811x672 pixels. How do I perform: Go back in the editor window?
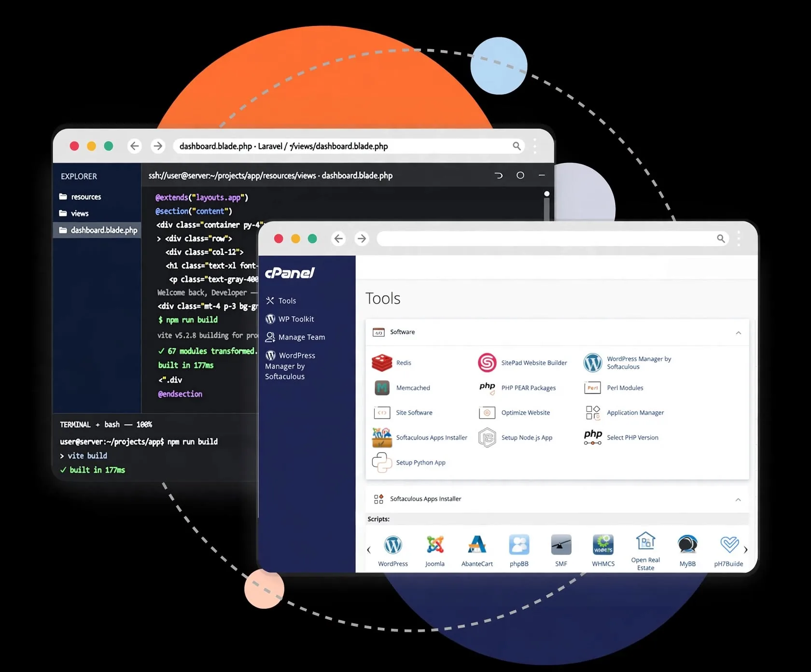point(135,146)
